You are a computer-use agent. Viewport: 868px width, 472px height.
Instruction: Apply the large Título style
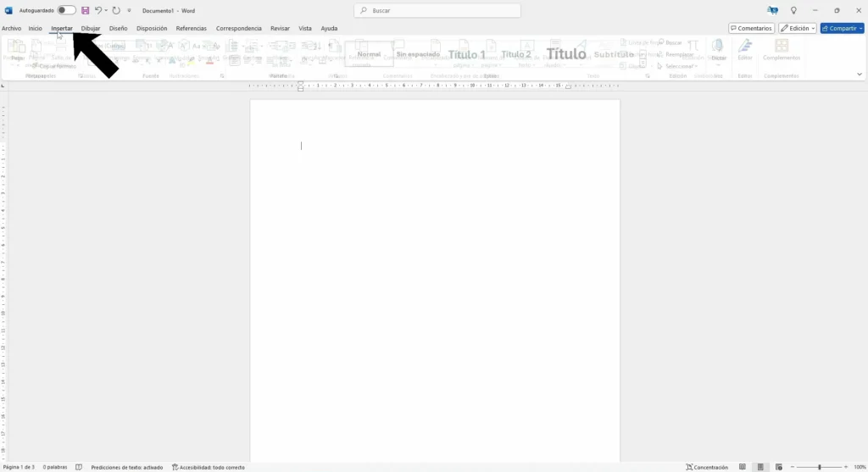tap(565, 54)
